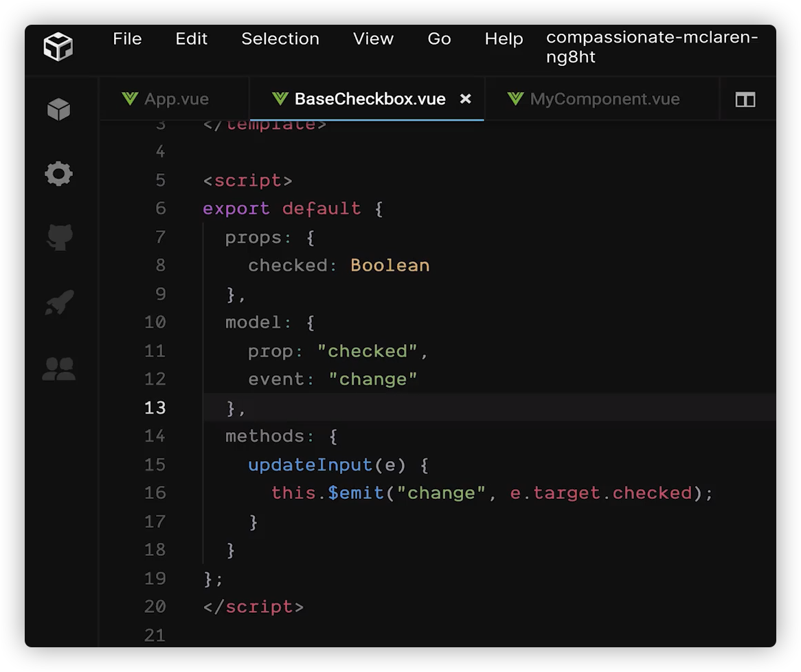Open the Help menu
The image size is (801, 672).
coord(504,39)
